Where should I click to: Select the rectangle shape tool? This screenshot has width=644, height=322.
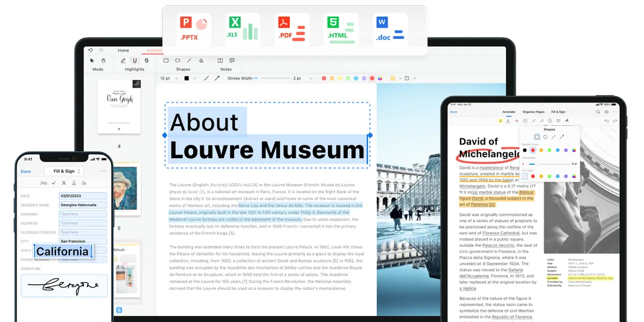pyautogui.click(x=166, y=60)
